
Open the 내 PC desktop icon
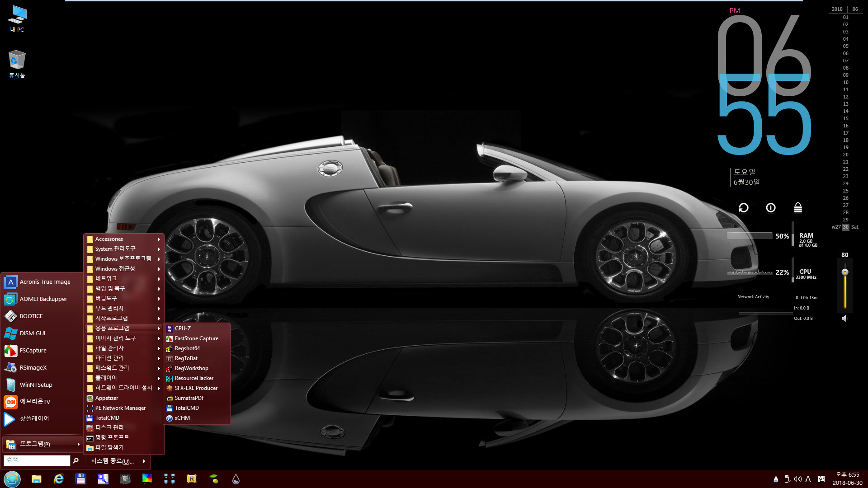(17, 19)
